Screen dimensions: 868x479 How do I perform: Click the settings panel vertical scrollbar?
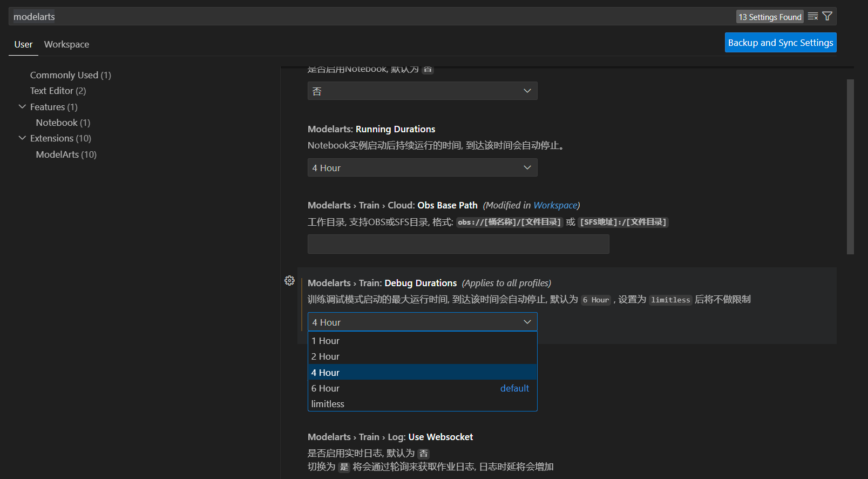click(x=850, y=167)
